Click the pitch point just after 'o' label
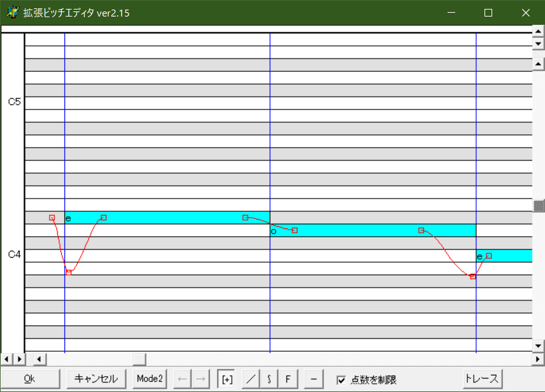This screenshot has height=392, width=545. tap(295, 230)
